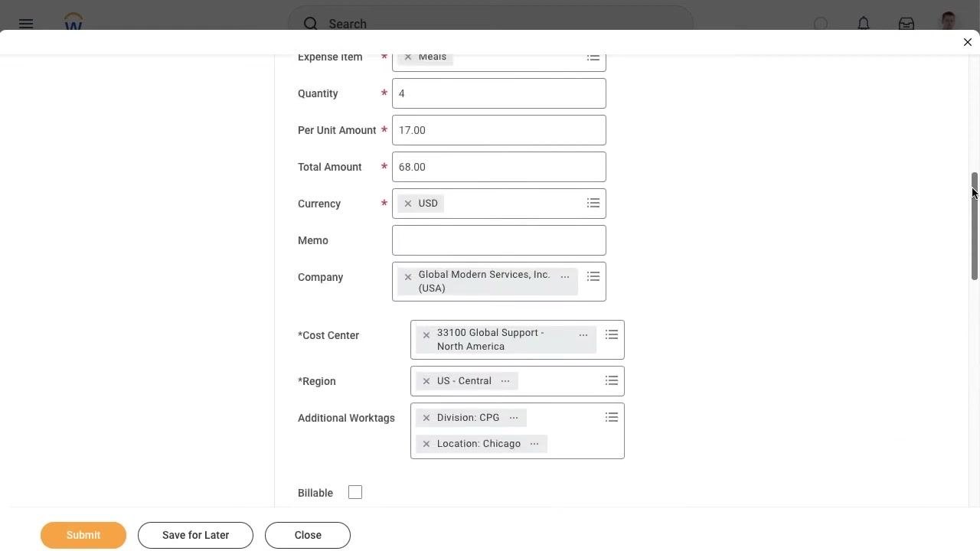The image size is (980, 551).
Task: Open the Company prompt list icon
Action: coord(593,277)
